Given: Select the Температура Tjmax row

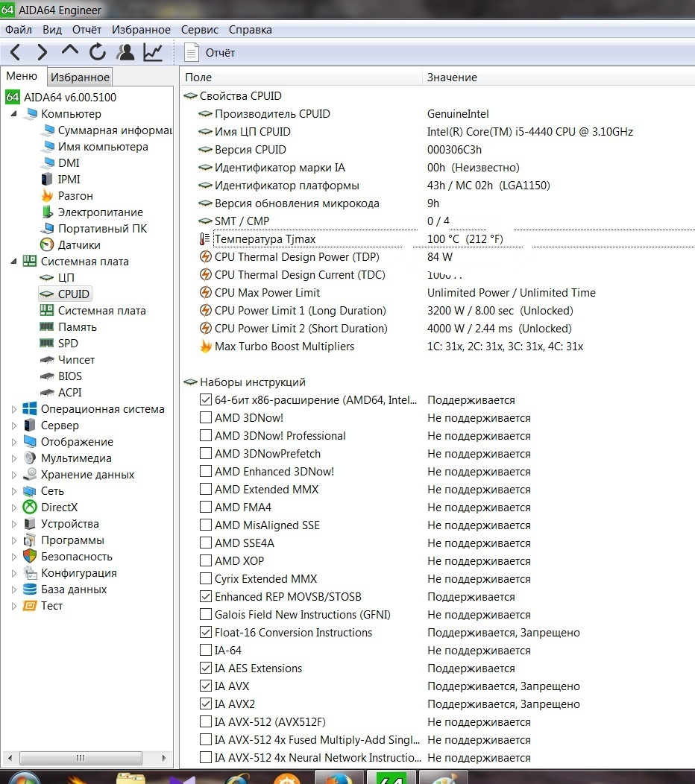Looking at the screenshot, I should 445,239.
